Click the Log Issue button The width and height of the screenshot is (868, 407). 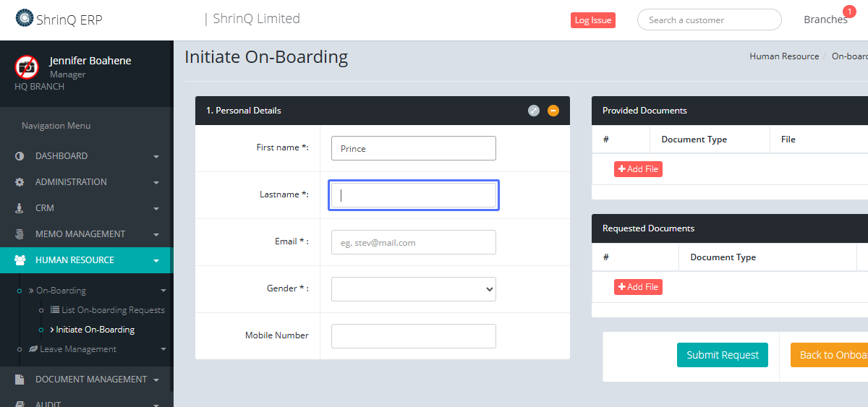point(592,20)
